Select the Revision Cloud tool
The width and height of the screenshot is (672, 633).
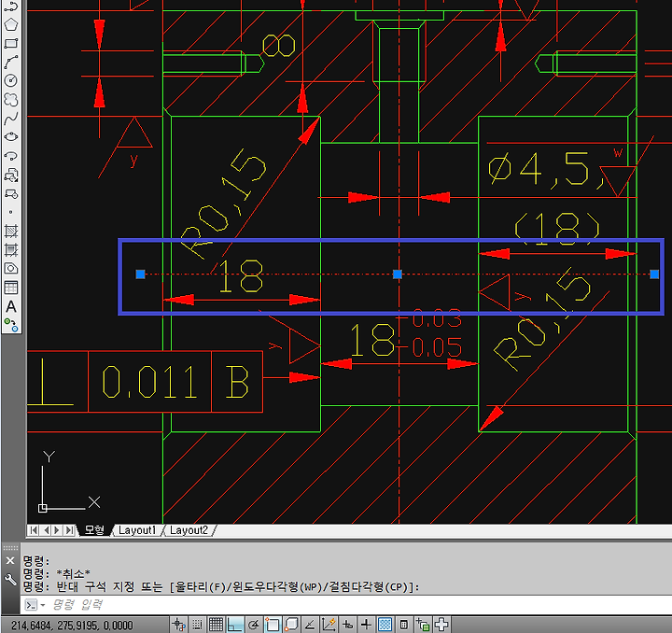(x=10, y=99)
